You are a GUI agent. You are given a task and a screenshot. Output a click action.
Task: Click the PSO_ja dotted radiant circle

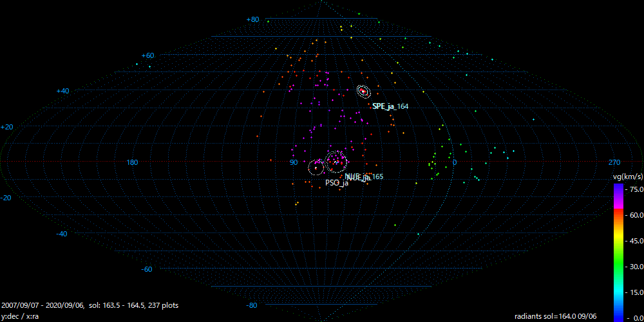point(316,168)
